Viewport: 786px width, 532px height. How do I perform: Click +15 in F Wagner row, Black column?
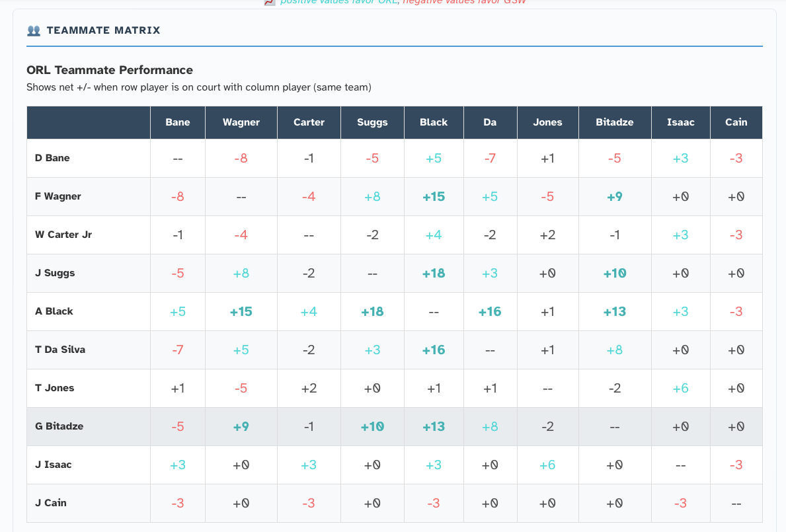[434, 197]
